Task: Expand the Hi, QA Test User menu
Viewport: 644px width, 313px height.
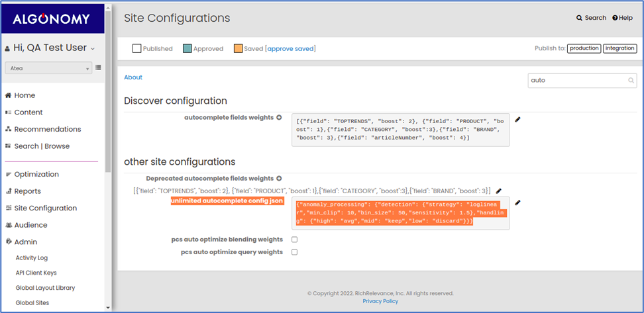Action: [x=50, y=48]
